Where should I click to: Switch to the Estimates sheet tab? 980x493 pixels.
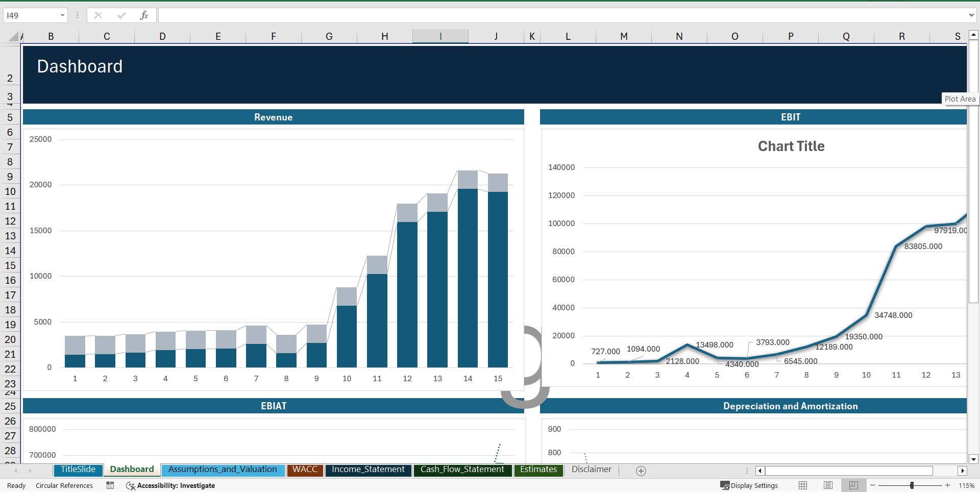[538, 470]
